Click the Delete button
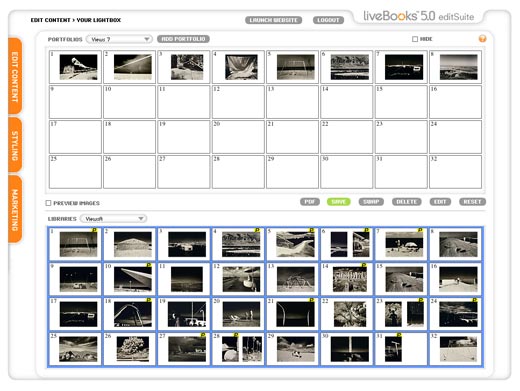Viewport: 520px width, 391px height. pyautogui.click(x=407, y=202)
